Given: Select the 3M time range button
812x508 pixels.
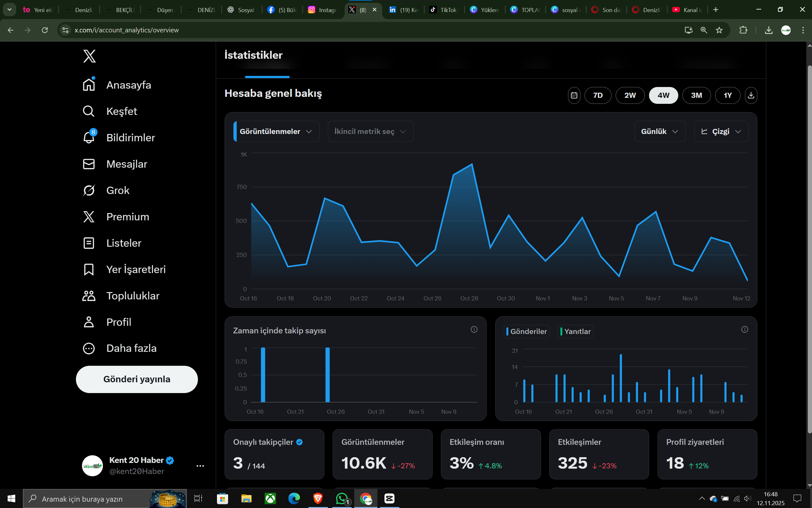Looking at the screenshot, I should [696, 96].
